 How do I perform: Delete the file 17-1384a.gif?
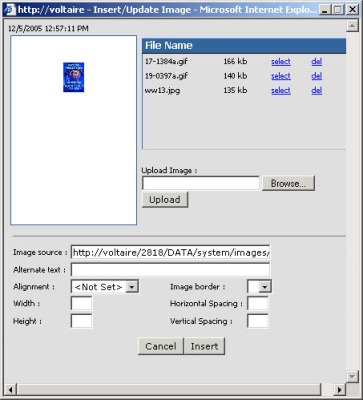316,61
